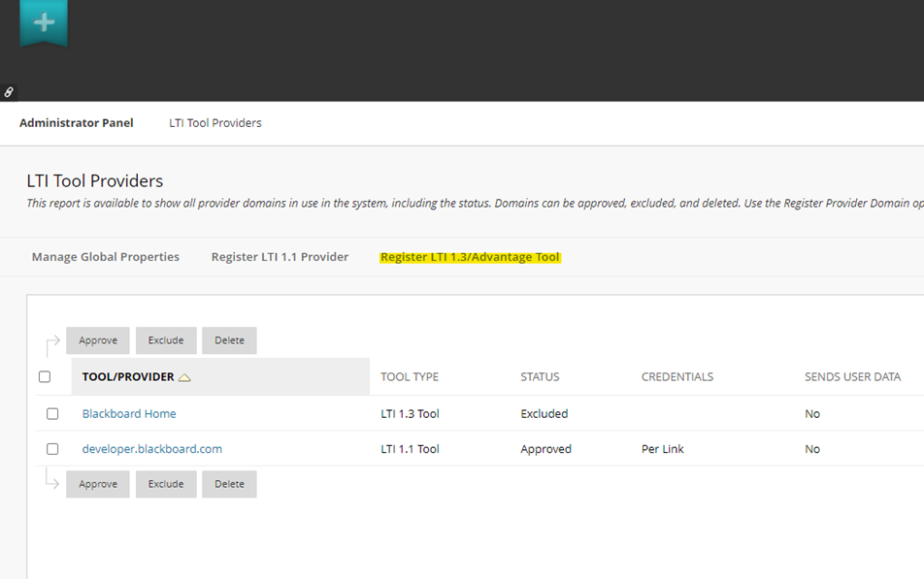Click the STATUS column header

(x=540, y=377)
